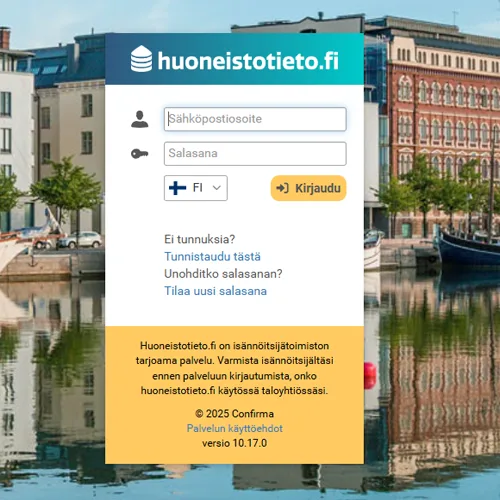The height and width of the screenshot is (500, 500).
Task: Click the login arrow icon on the Kirjaudu button
Action: click(x=282, y=188)
